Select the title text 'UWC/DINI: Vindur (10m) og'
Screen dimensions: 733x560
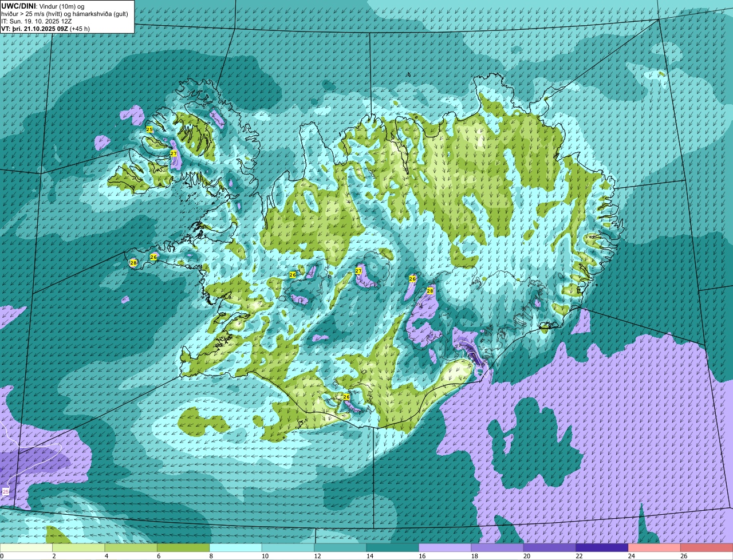[43, 6]
